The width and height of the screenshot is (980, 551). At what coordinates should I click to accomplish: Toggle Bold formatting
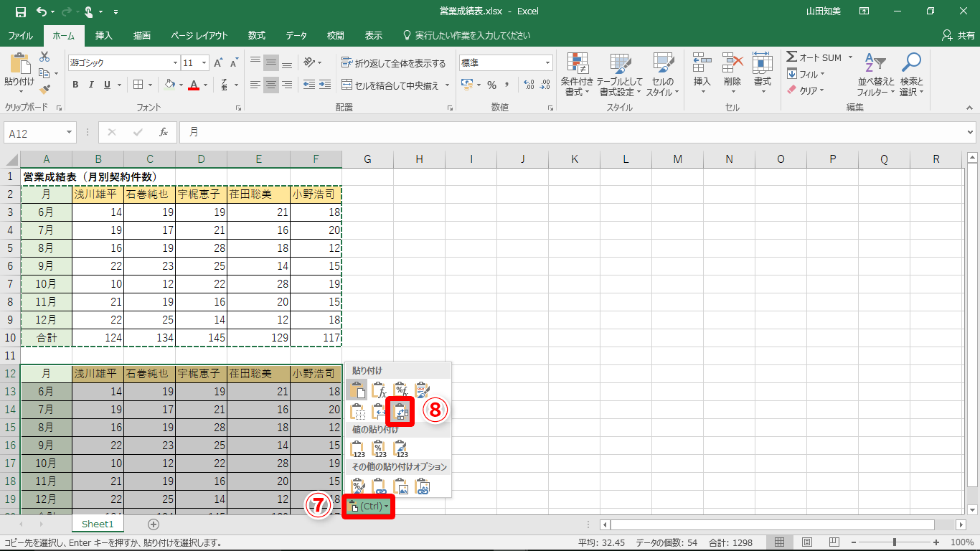pos(75,85)
